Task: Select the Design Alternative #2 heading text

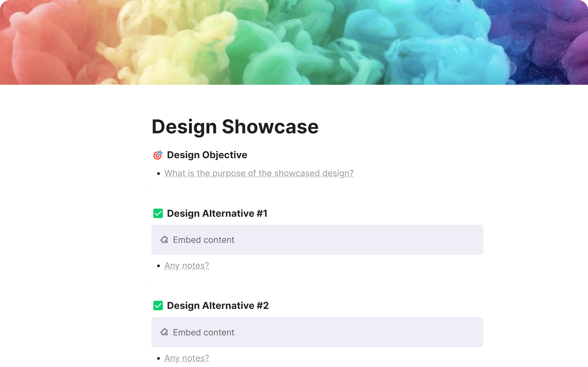Action: coord(218,306)
